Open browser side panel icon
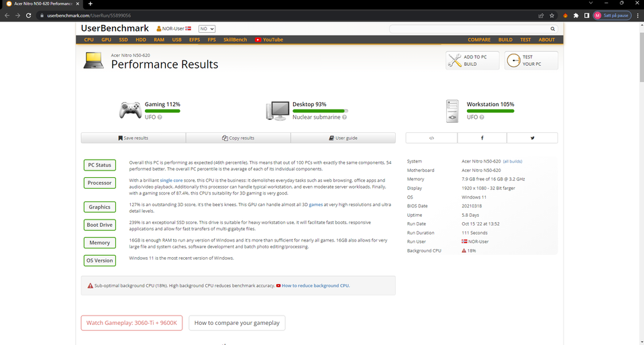Viewport: 644px width, 345px height. [x=586, y=15]
